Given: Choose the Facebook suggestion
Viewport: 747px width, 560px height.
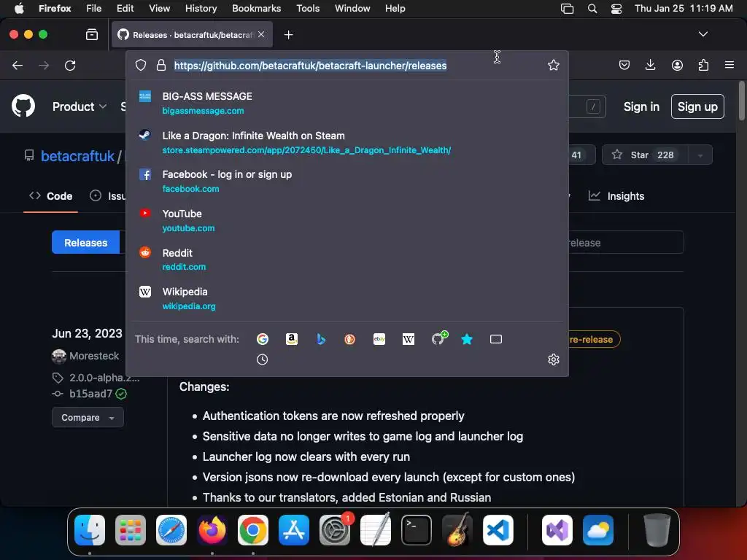Looking at the screenshot, I should coord(347,181).
